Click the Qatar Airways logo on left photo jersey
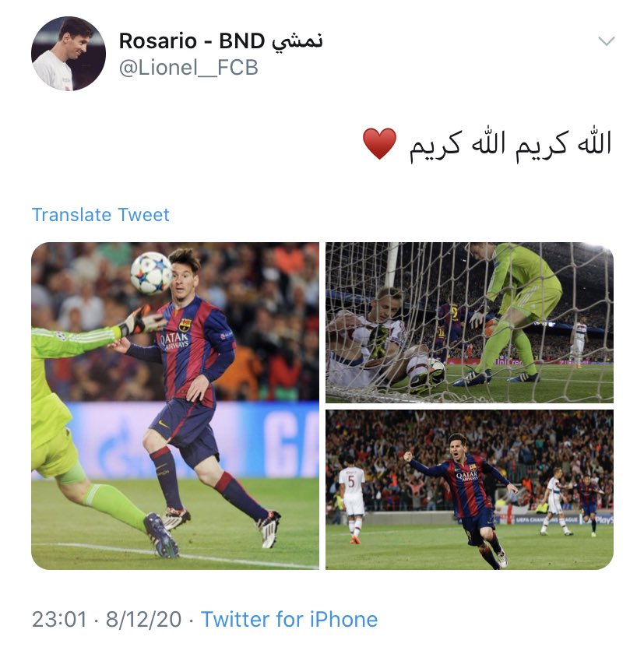Screen dimensions: 644x647 174,341
